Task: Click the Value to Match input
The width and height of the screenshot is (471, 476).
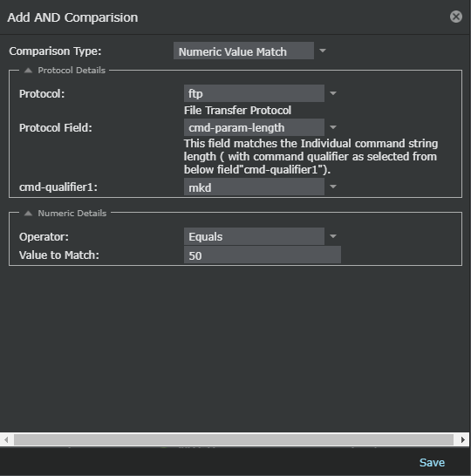Action: click(263, 255)
